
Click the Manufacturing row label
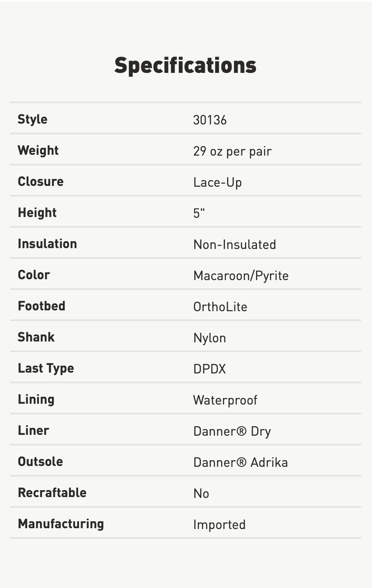(x=61, y=524)
